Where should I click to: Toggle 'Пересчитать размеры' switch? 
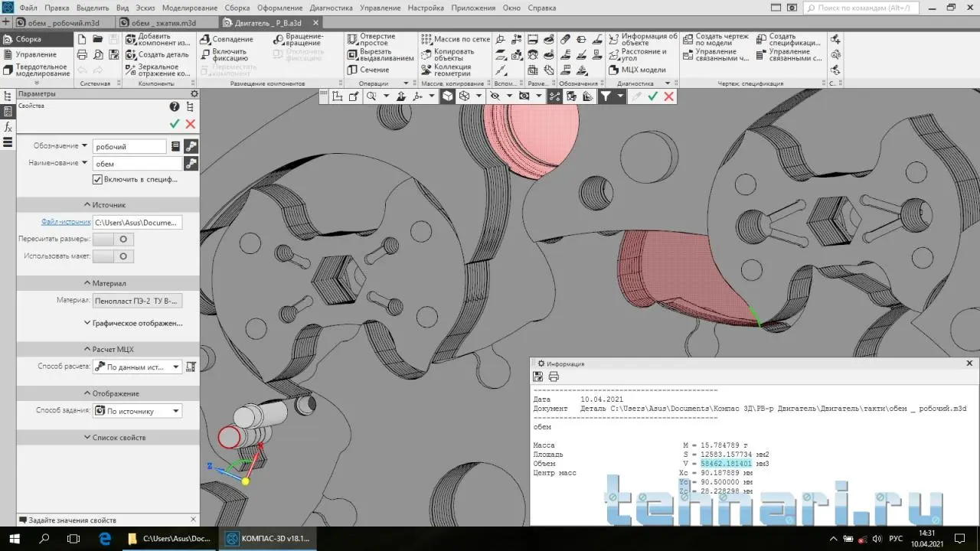[x=114, y=240]
